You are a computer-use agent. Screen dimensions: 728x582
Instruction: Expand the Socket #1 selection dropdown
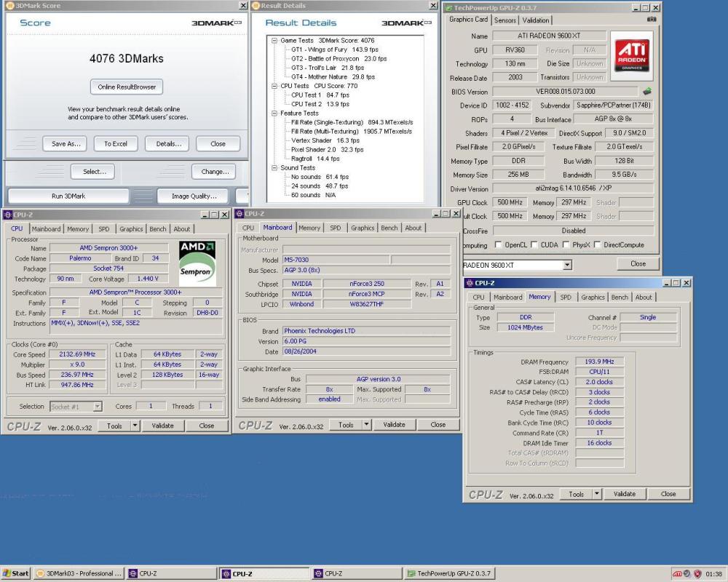point(98,406)
